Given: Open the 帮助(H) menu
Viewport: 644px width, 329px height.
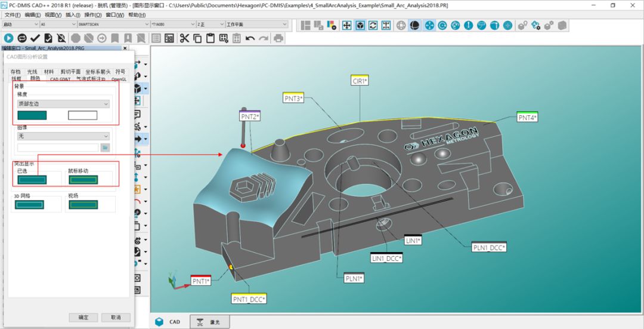Looking at the screenshot, I should pyautogui.click(x=137, y=15).
